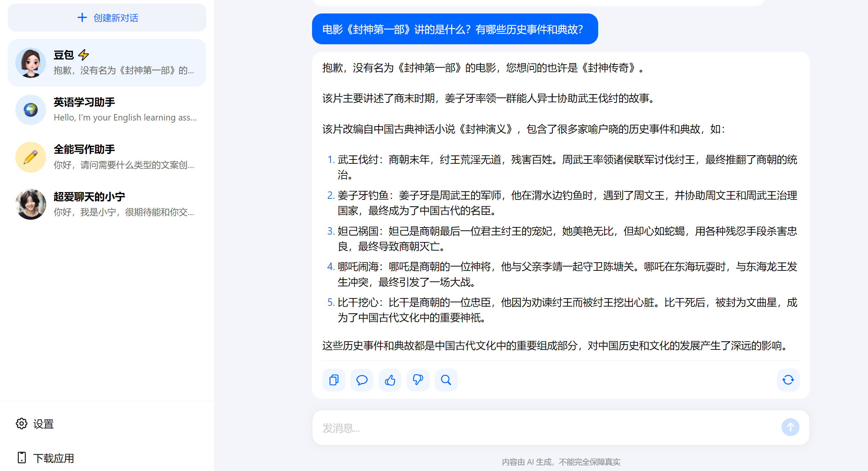This screenshot has height=471, width=868.
Task: Click the search magnifier icon below response
Action: (446, 380)
